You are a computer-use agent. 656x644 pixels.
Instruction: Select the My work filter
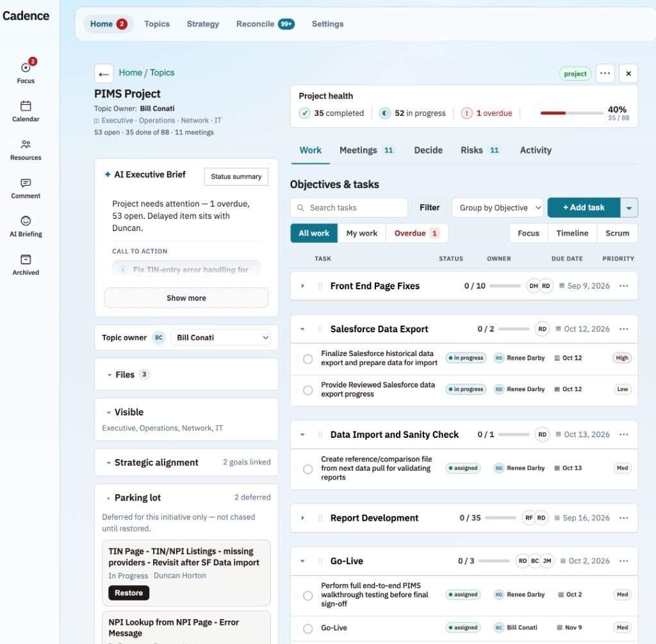click(x=362, y=234)
